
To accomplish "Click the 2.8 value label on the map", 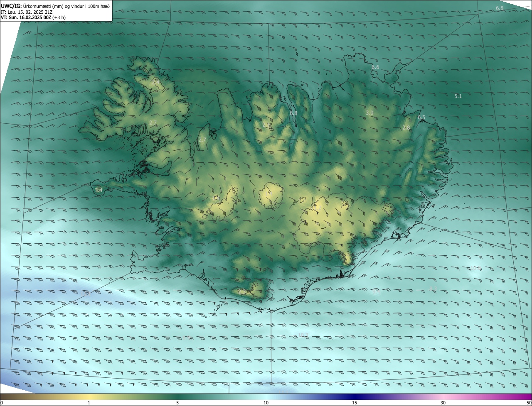I will point(406,128).
